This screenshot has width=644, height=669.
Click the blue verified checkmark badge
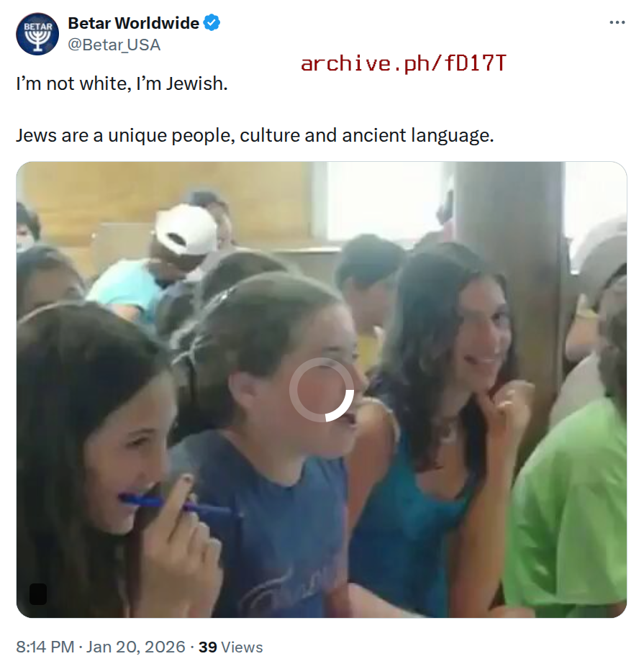click(x=212, y=22)
